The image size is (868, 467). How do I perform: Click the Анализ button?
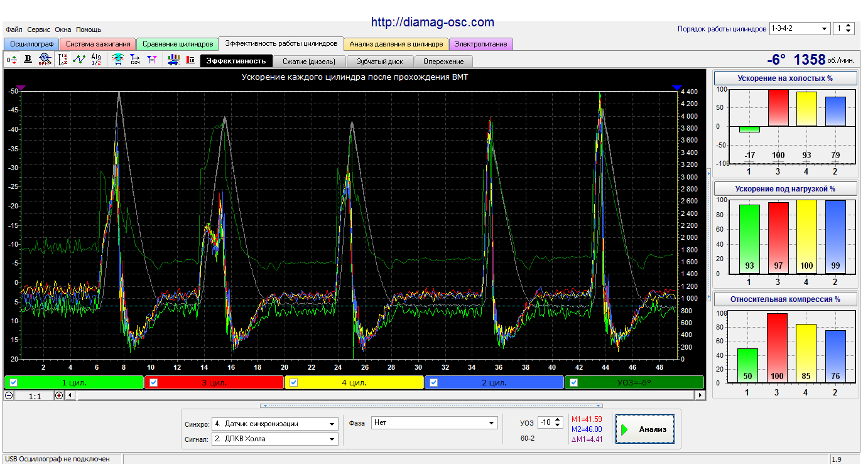point(645,429)
